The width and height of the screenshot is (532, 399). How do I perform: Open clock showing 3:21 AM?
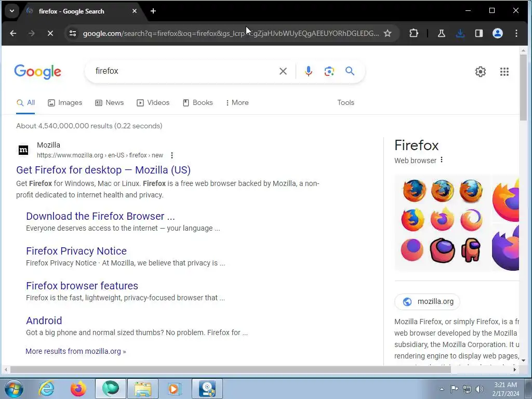(506, 389)
